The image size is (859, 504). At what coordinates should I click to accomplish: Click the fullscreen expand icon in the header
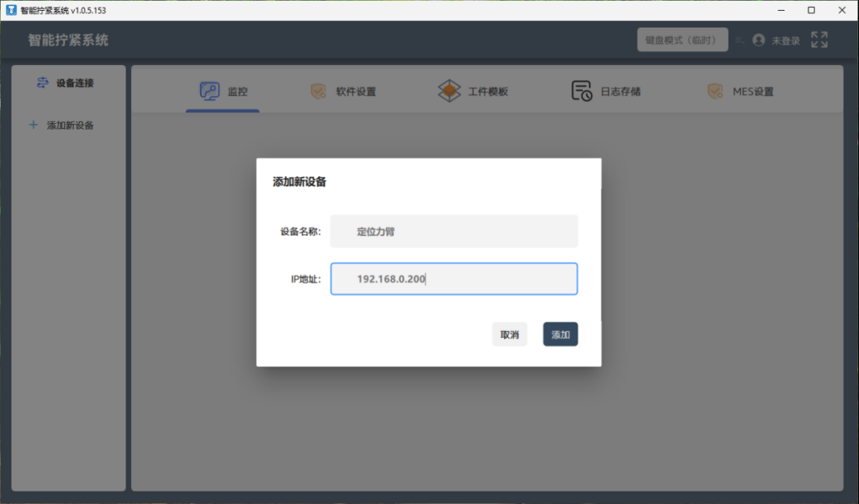[819, 40]
